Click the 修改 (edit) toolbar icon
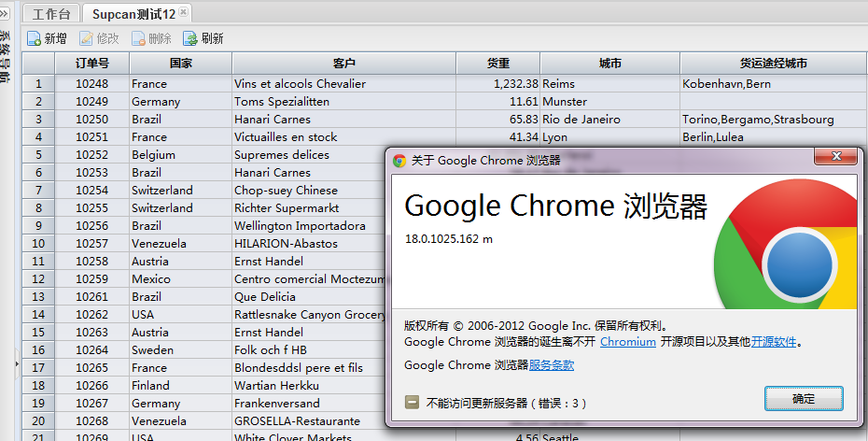Screen dimensions: 868x441 (87, 38)
